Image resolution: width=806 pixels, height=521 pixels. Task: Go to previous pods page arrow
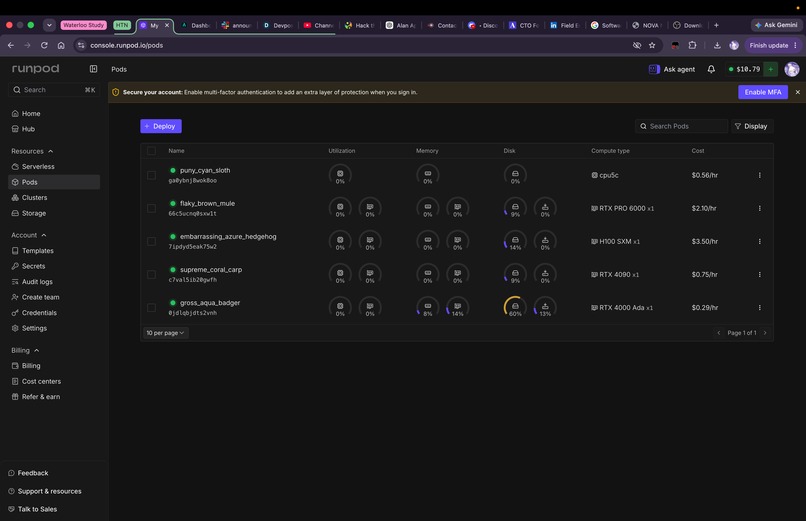point(719,333)
